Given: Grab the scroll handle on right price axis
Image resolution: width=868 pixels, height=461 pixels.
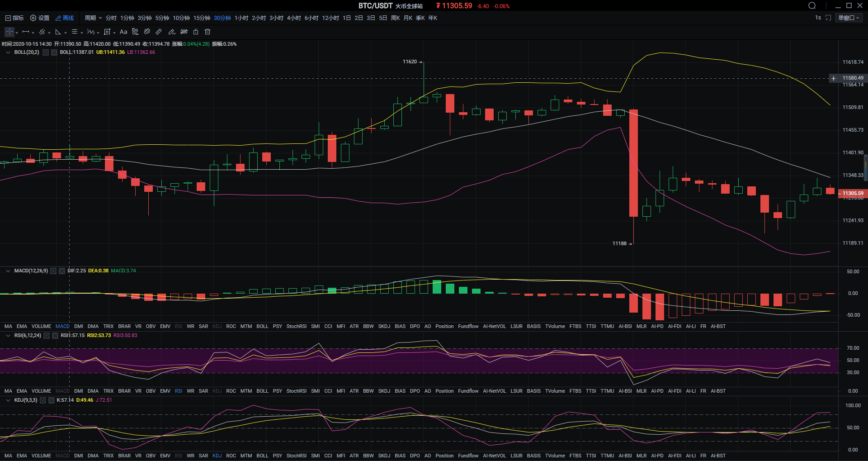Looking at the screenshot, I should (866, 167).
